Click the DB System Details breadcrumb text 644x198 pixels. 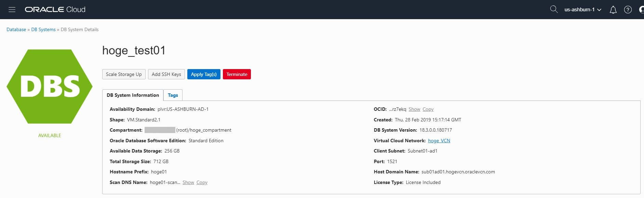point(80,29)
